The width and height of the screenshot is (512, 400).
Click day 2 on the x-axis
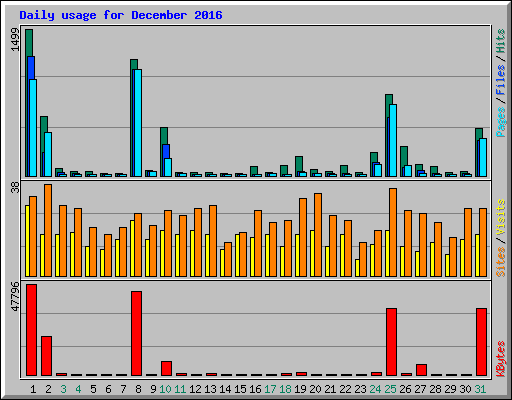48,389
